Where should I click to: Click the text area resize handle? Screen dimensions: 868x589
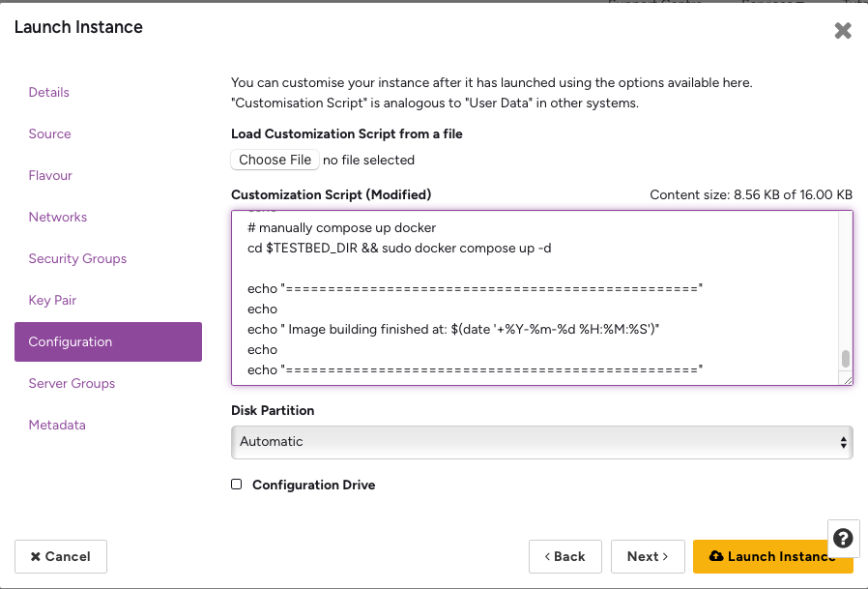[x=848, y=379]
